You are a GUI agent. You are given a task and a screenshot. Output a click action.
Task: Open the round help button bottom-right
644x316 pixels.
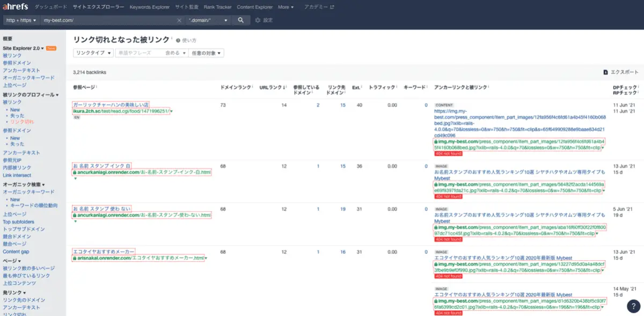(633, 305)
